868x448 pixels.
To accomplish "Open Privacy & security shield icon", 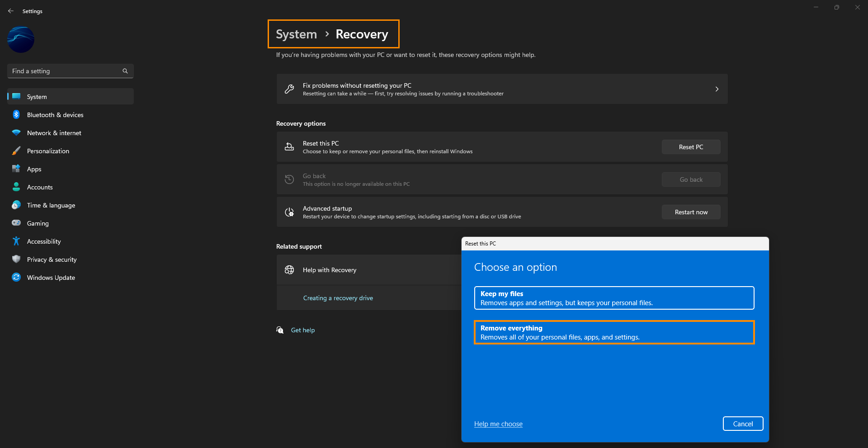I will click(16, 259).
